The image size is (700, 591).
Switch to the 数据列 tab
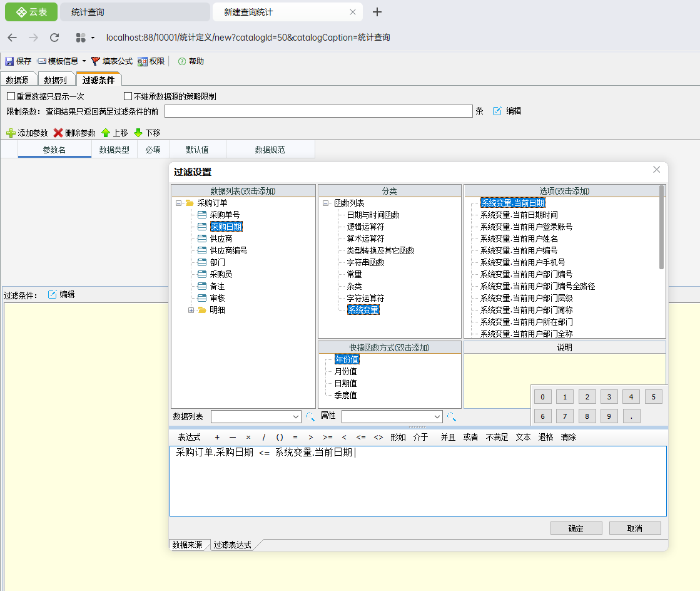click(x=55, y=80)
